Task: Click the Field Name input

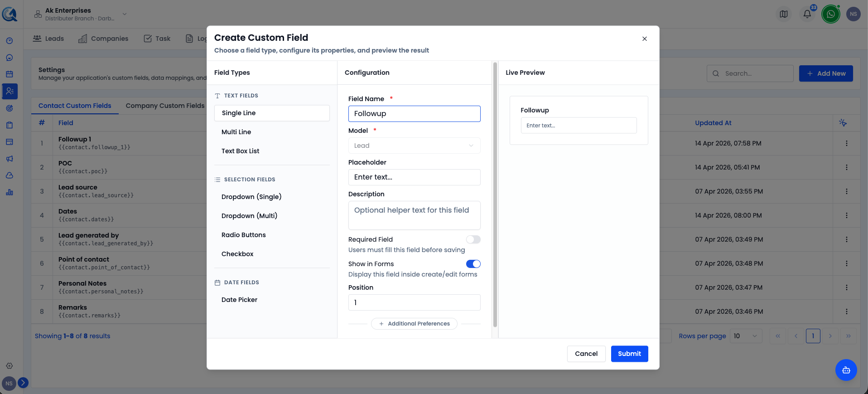Action: [414, 114]
